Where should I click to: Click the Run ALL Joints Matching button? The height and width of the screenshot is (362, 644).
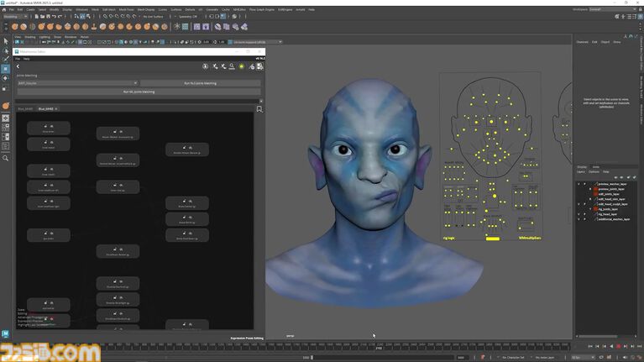[139, 92]
